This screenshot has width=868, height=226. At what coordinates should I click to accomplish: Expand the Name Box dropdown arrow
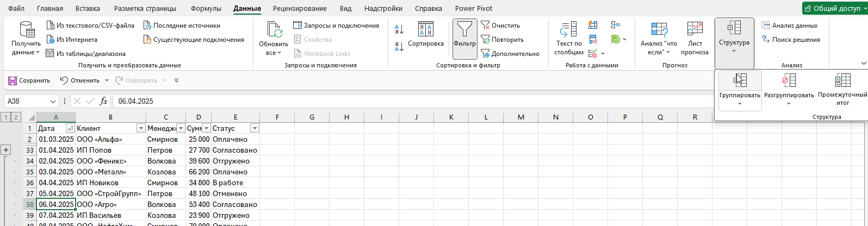pos(53,102)
